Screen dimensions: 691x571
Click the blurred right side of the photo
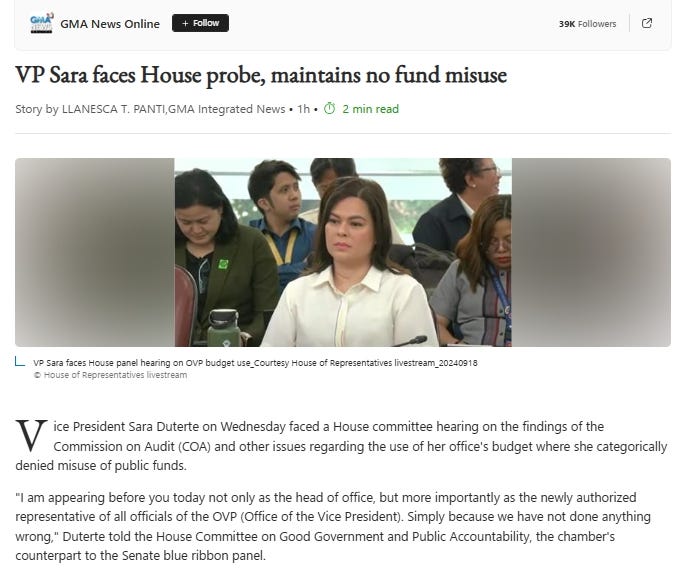point(591,252)
